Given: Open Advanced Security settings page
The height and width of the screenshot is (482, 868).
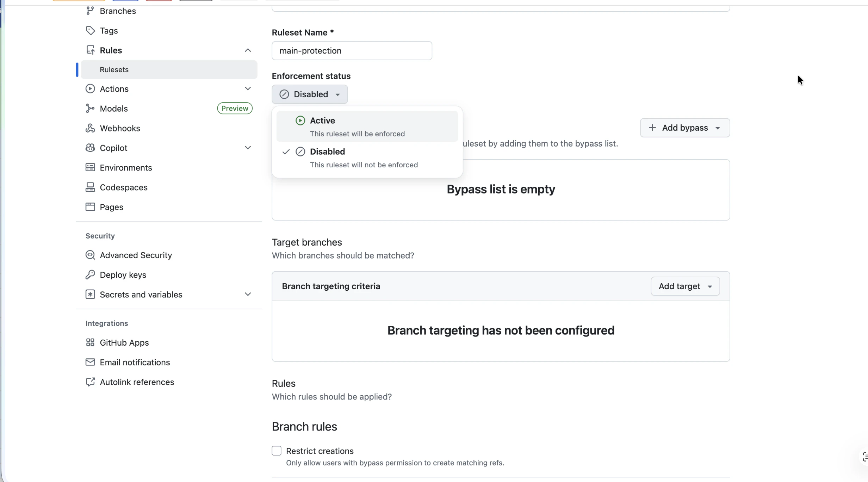Looking at the screenshot, I should click(136, 255).
